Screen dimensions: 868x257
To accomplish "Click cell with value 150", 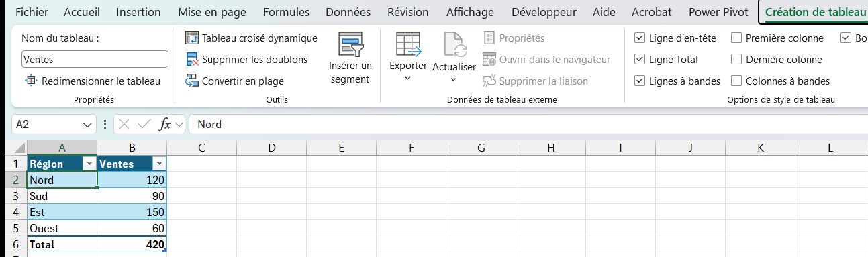I will [132, 212].
